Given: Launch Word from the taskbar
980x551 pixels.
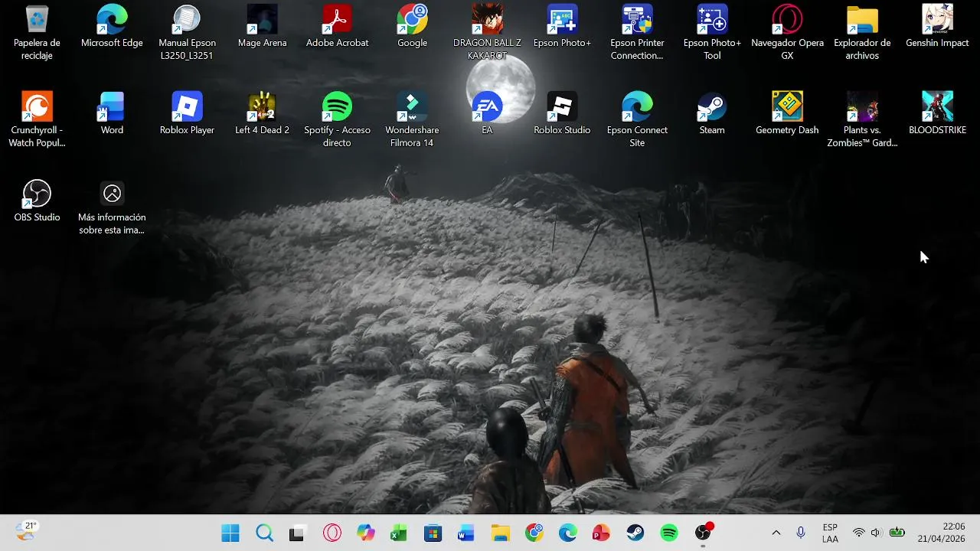Looking at the screenshot, I should coord(466,533).
